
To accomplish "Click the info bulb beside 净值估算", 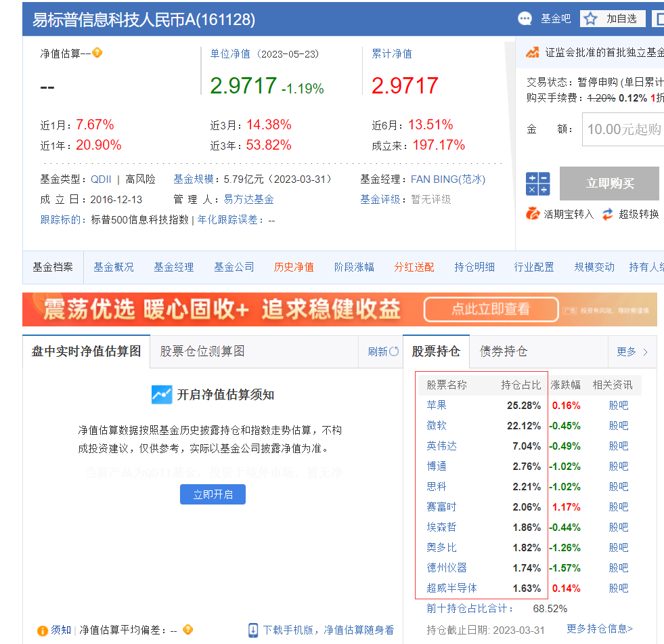I will 97,53.
